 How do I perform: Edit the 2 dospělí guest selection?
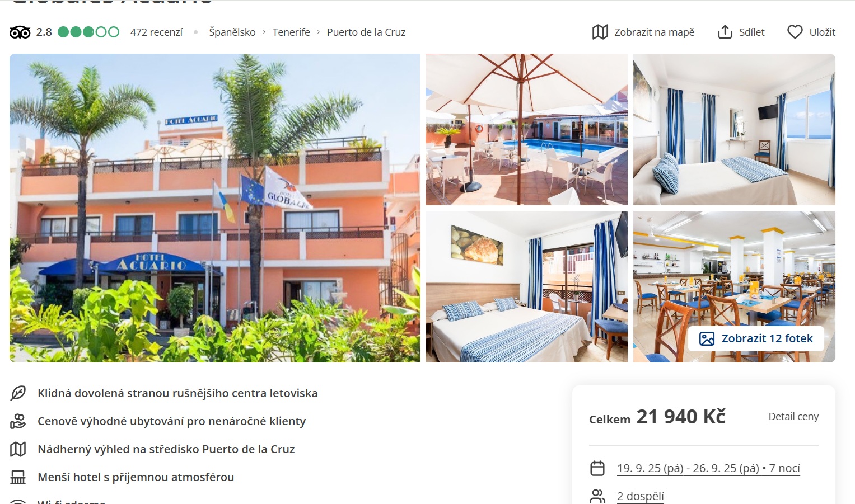coord(641,496)
